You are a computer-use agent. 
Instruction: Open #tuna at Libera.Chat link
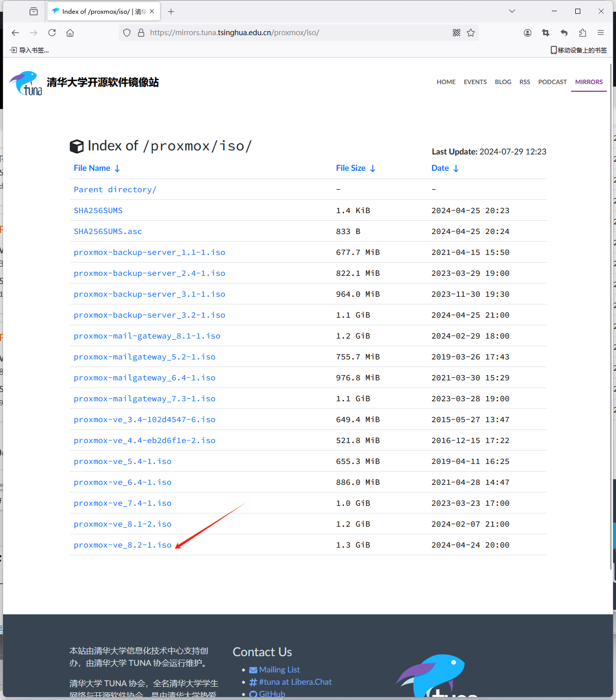point(295,682)
